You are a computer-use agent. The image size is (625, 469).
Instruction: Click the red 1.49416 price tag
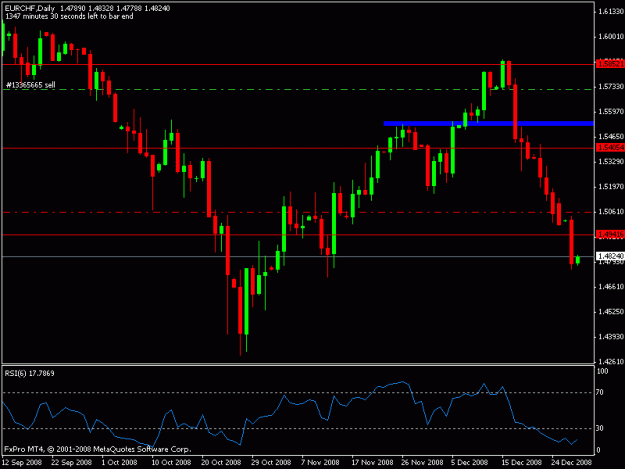click(610, 234)
